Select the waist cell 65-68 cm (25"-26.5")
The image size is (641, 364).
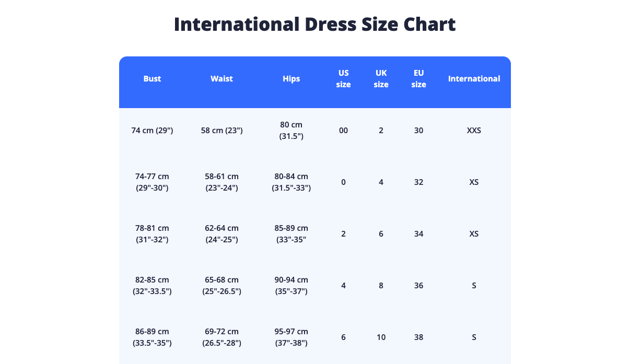click(222, 286)
